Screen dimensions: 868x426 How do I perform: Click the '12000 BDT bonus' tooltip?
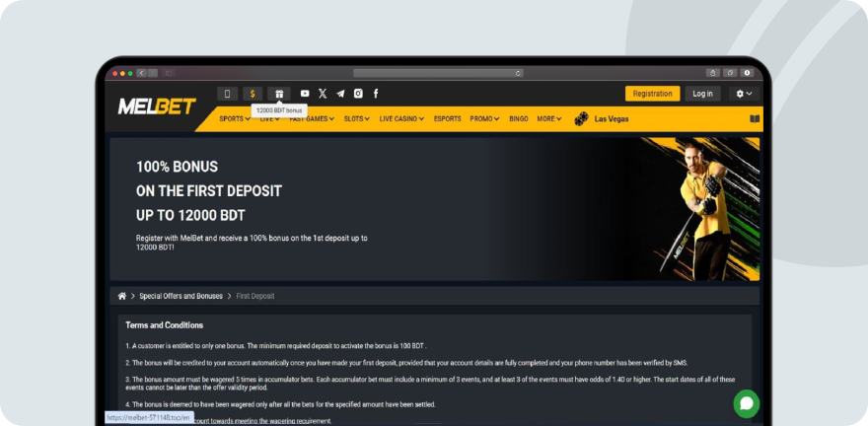click(x=279, y=110)
